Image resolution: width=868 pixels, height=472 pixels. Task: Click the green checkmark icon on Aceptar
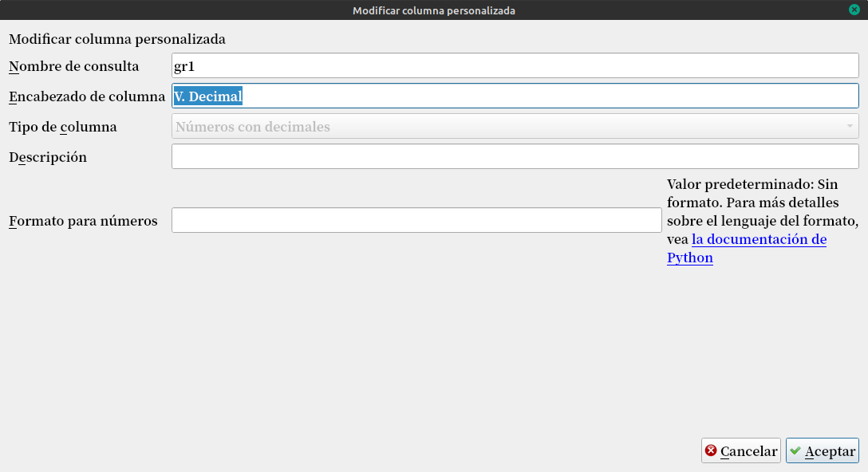click(795, 451)
